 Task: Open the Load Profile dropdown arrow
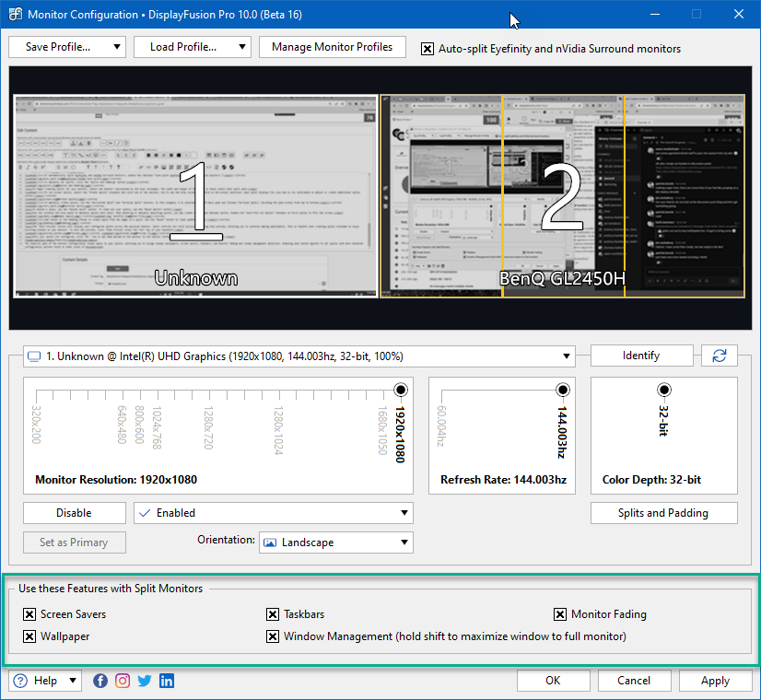(x=242, y=47)
